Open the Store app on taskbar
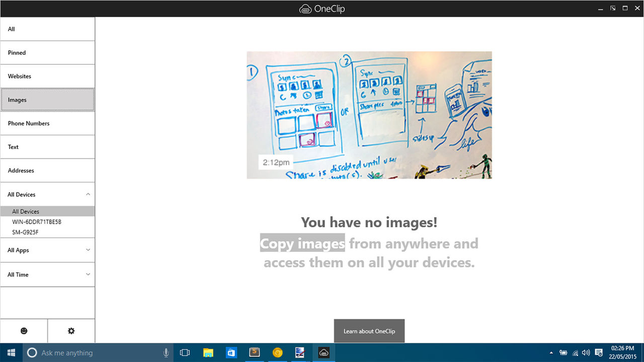 (x=231, y=353)
